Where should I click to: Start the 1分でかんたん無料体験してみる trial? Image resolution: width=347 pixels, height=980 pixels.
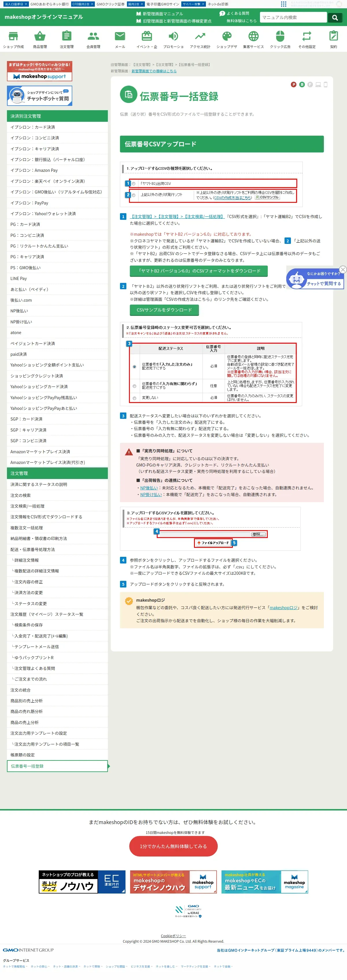pos(173,846)
